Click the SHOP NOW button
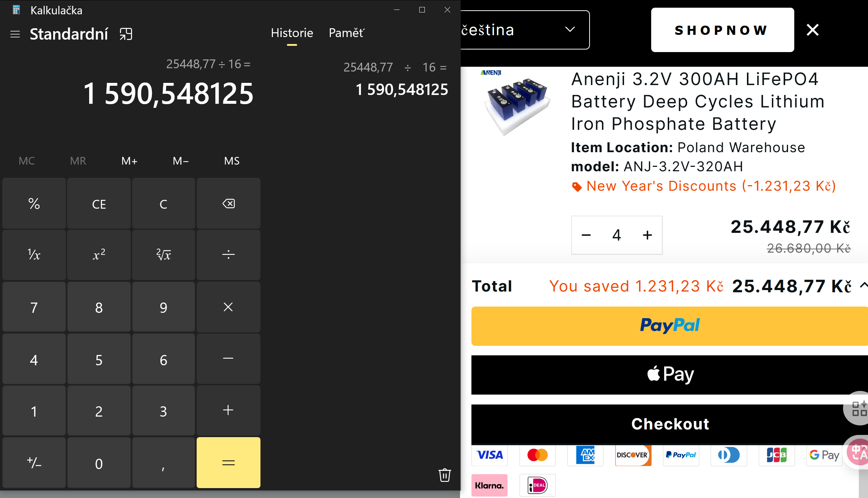This screenshot has width=868, height=498. pyautogui.click(x=722, y=30)
